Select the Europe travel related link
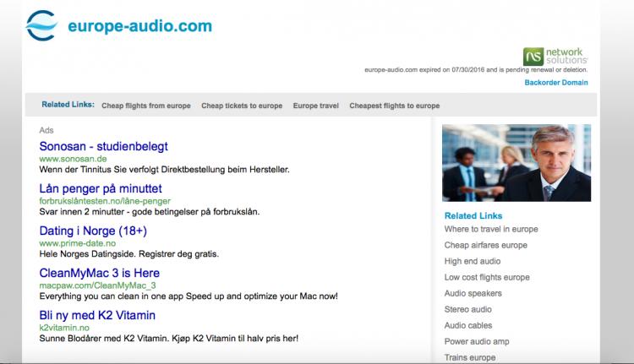 (316, 106)
